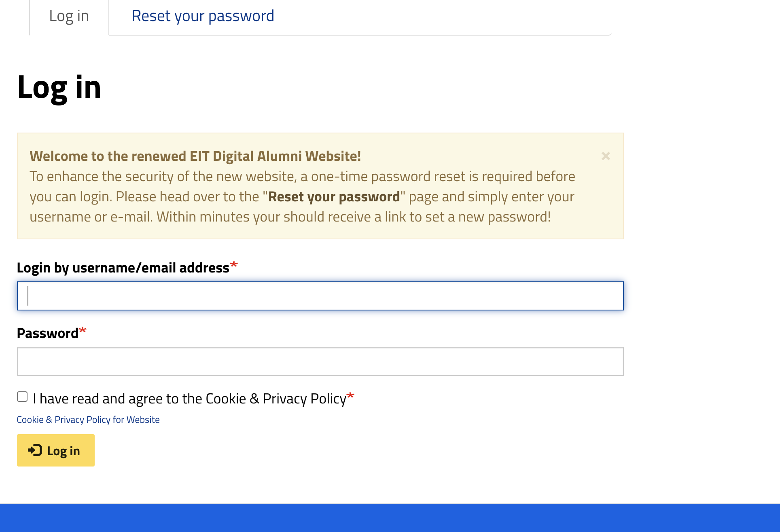Click into the Password input field

[x=320, y=361]
